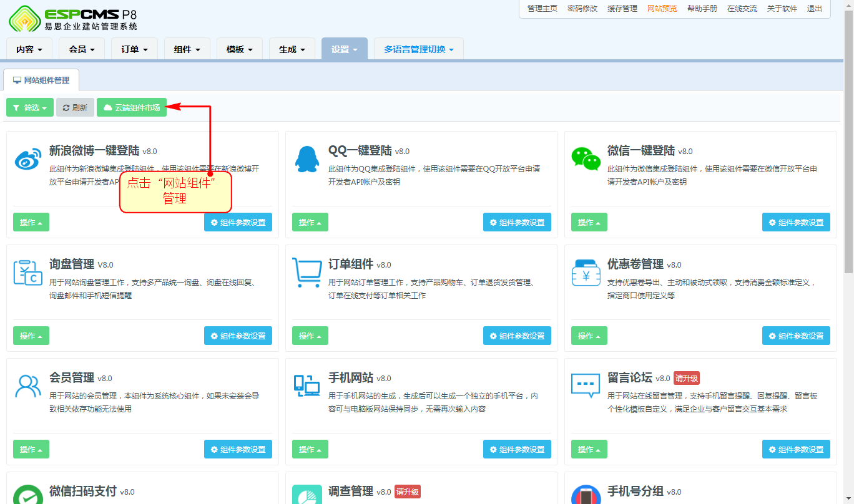Open 操作 dropdown for 新浪微博一键登陆
The height and width of the screenshot is (504, 854).
tap(31, 222)
